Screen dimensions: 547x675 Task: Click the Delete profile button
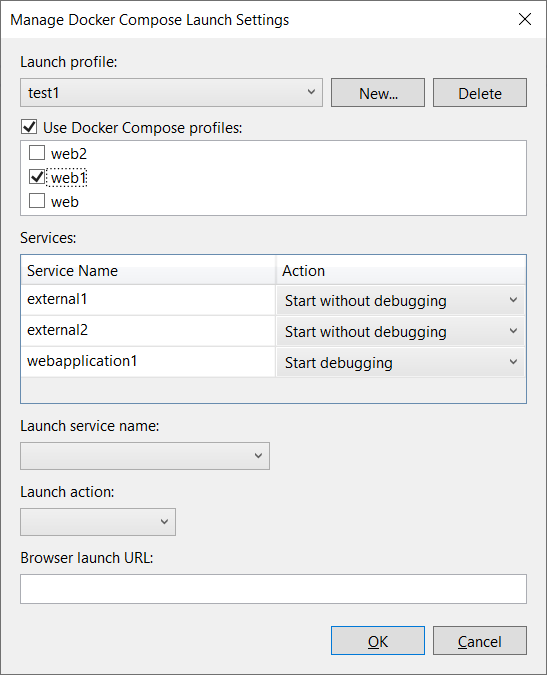pyautogui.click(x=480, y=93)
